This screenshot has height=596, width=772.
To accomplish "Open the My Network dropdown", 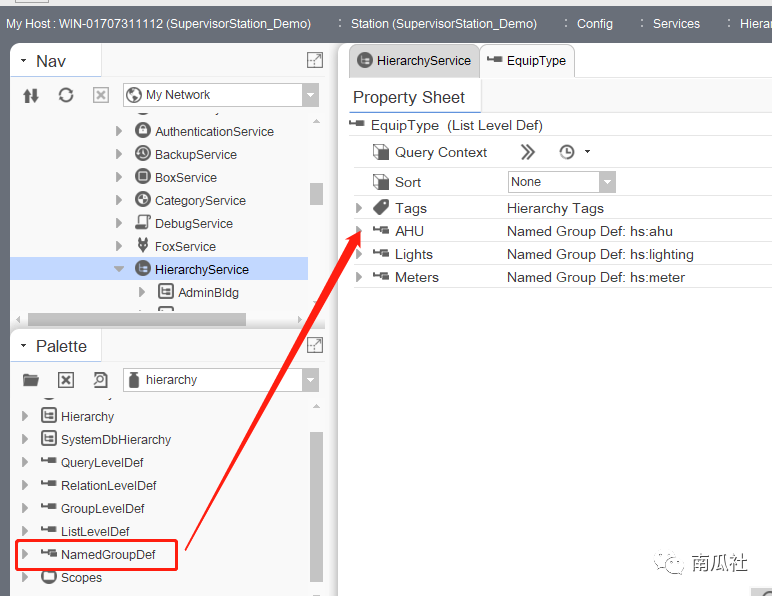I will click(310, 95).
